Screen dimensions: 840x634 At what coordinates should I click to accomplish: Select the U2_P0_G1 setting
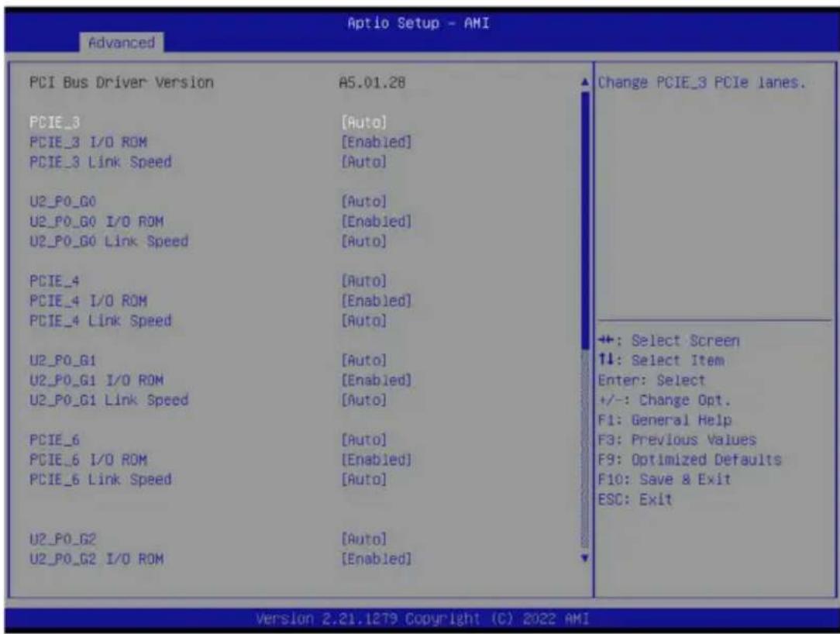[63, 360]
